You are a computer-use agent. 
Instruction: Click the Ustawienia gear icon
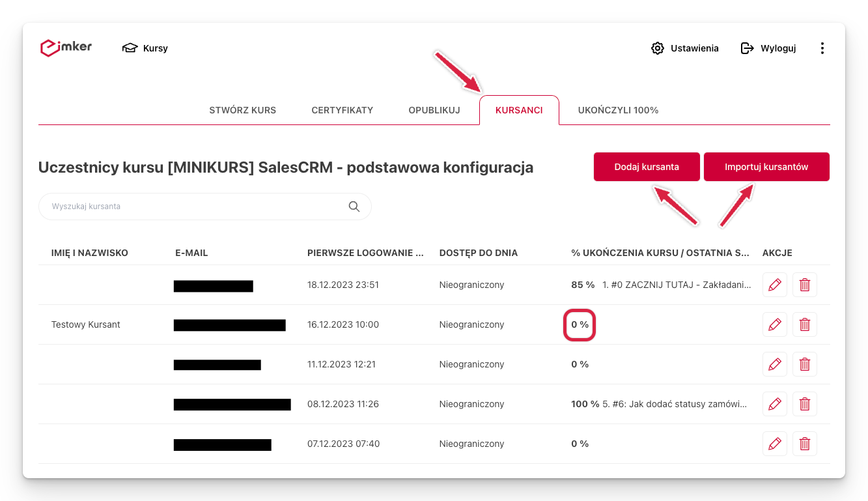(x=659, y=48)
